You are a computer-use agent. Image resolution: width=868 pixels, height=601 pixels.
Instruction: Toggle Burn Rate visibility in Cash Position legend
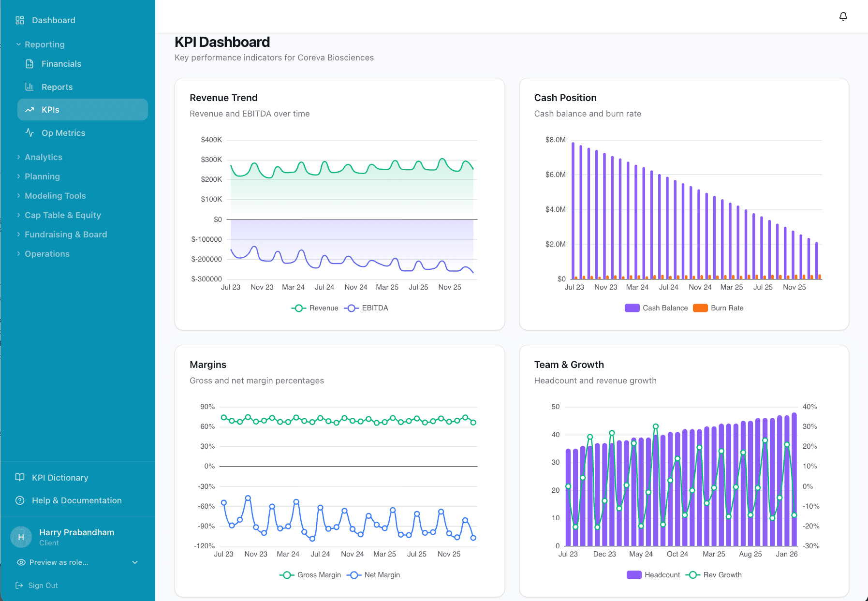click(718, 308)
